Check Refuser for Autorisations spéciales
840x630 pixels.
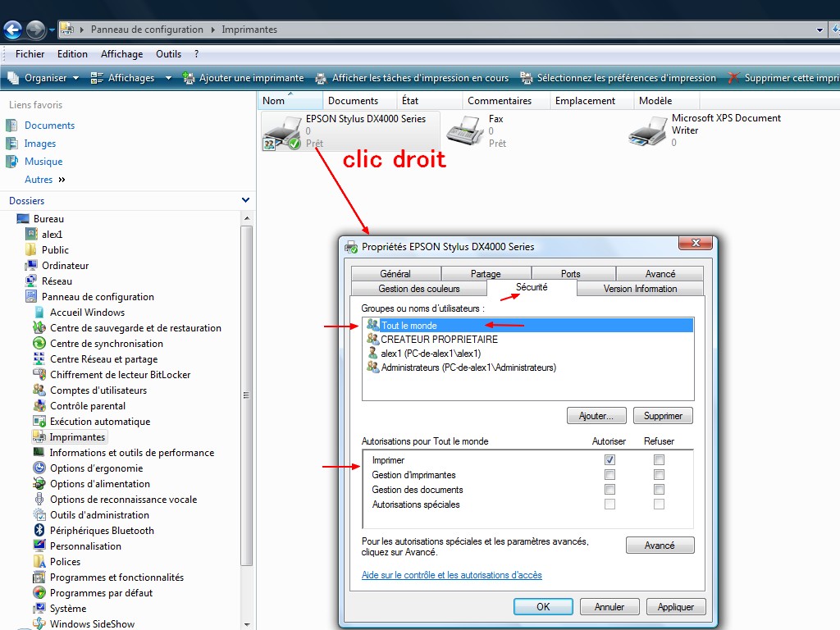pyautogui.click(x=659, y=504)
